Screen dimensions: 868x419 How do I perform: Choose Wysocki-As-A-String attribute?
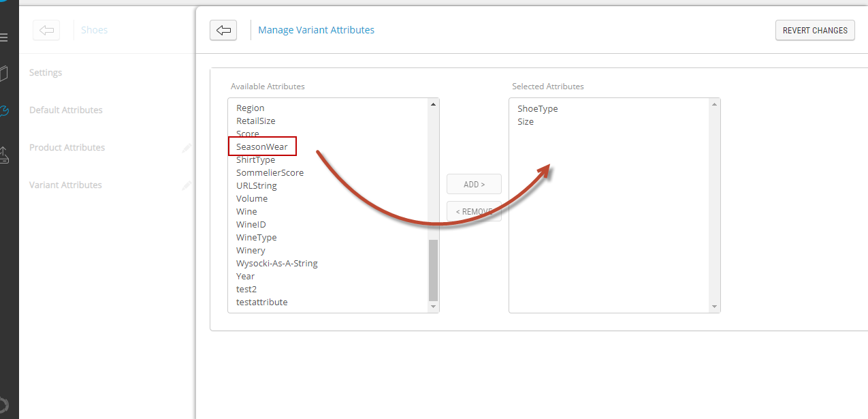point(276,264)
